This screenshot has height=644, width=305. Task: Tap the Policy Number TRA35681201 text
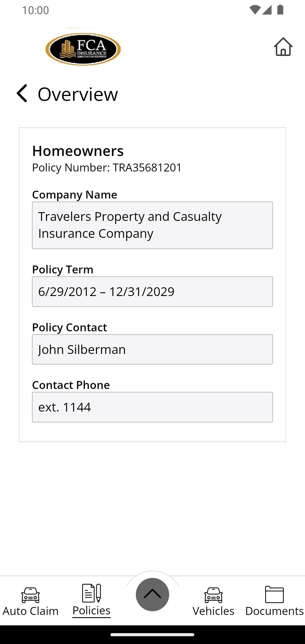pyautogui.click(x=107, y=167)
